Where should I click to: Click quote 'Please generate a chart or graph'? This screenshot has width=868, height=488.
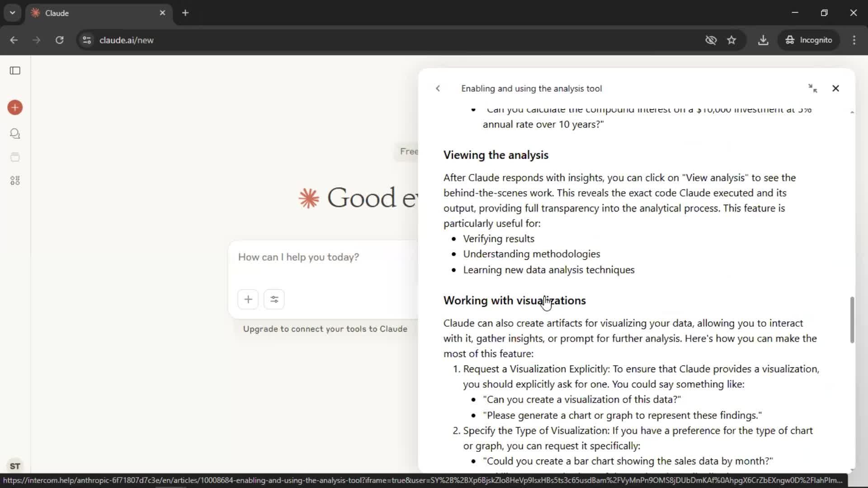623,415
